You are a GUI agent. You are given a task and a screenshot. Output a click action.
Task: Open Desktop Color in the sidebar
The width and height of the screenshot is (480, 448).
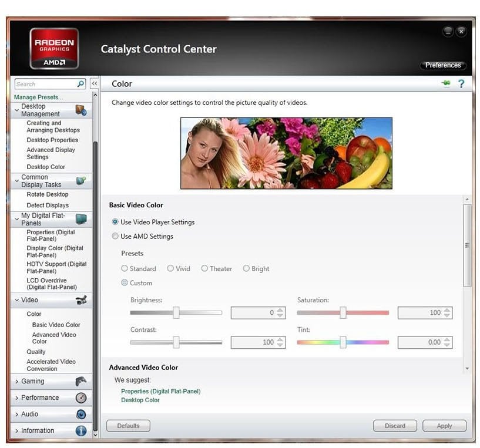pyautogui.click(x=46, y=167)
